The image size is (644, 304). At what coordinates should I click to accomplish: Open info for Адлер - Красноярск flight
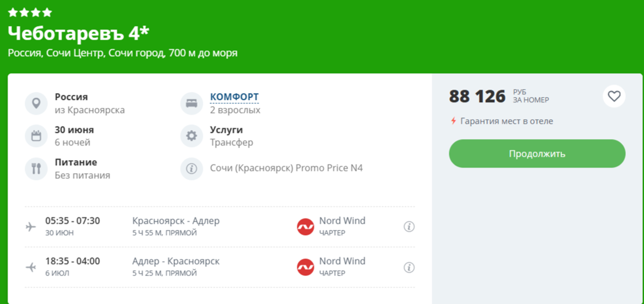point(408,267)
